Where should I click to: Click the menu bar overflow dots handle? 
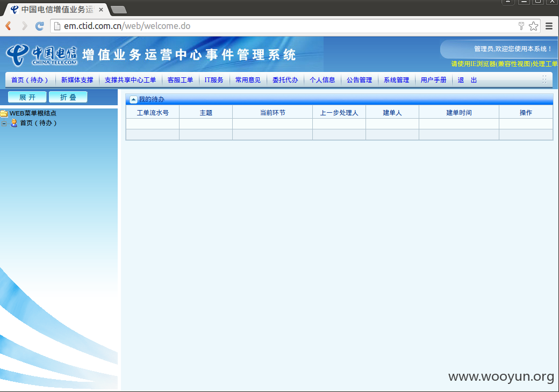[x=544, y=79]
